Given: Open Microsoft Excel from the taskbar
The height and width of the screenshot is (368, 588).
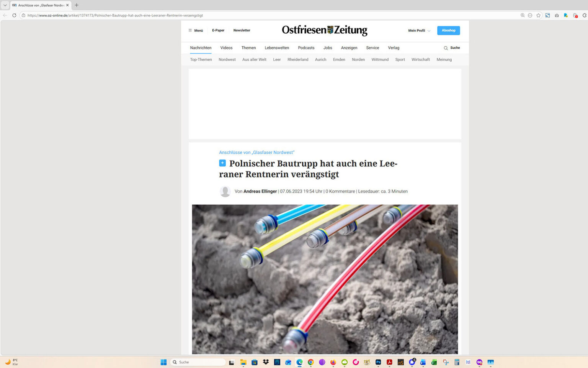Looking at the screenshot, I should point(434,362).
